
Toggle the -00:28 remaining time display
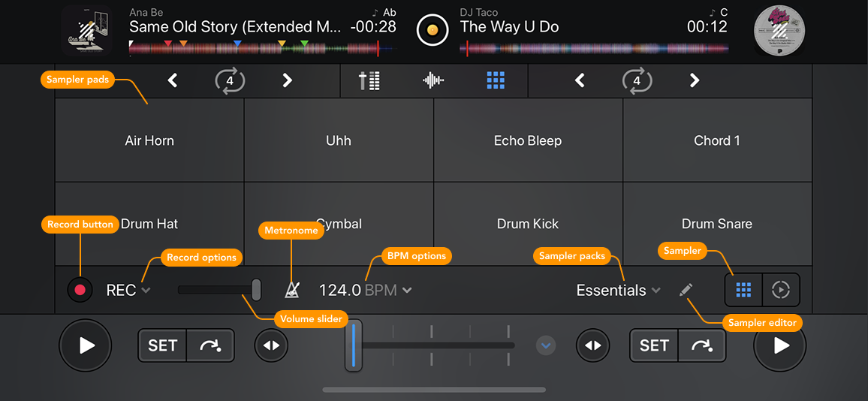(373, 26)
